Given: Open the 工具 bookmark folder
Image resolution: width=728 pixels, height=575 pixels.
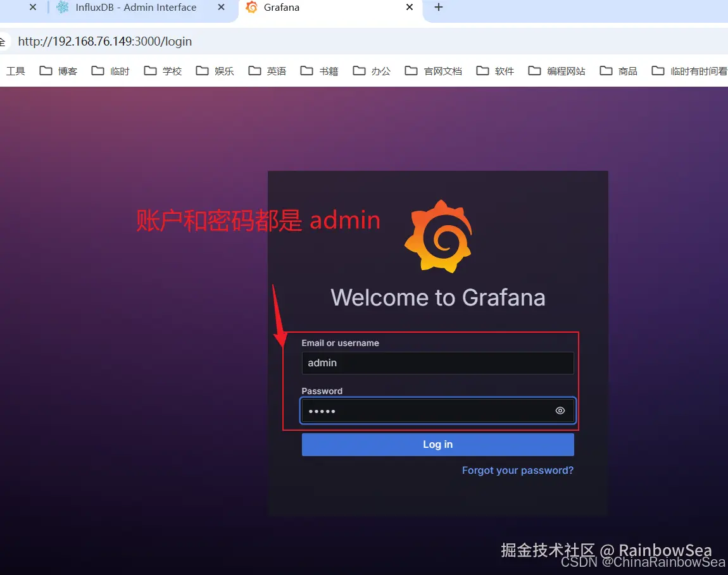Looking at the screenshot, I should 15,71.
